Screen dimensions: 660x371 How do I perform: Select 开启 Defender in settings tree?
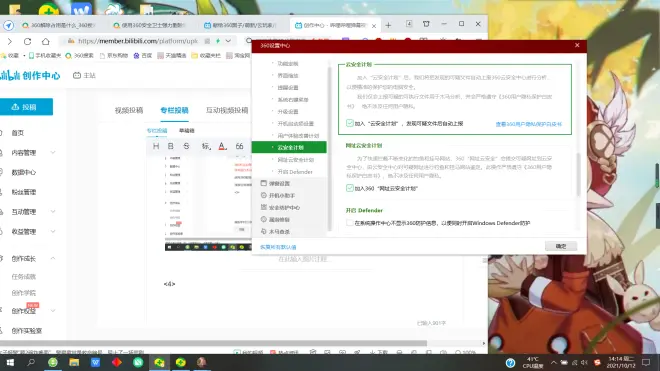pyautogui.click(x=295, y=172)
